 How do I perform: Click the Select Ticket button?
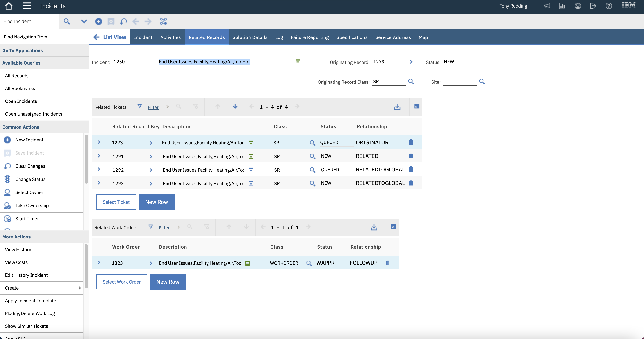click(116, 202)
